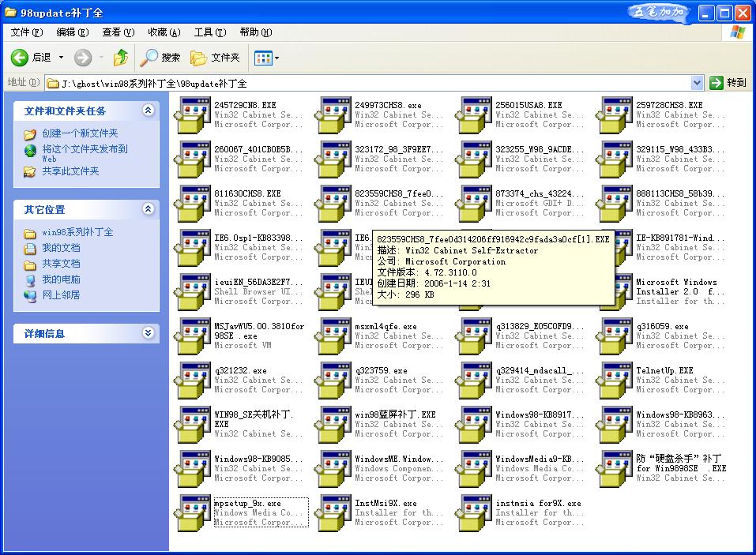Collapse the 其它位置 panel
This screenshot has height=555, width=756.
[x=148, y=209]
